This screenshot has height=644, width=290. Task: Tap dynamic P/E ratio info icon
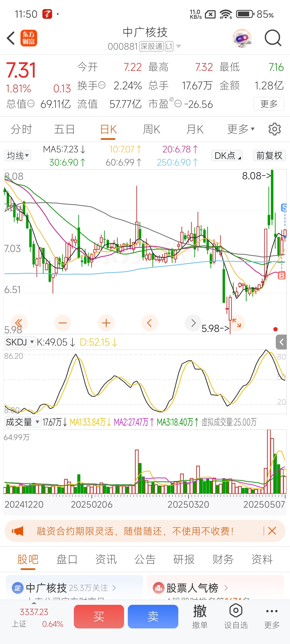[x=178, y=104]
